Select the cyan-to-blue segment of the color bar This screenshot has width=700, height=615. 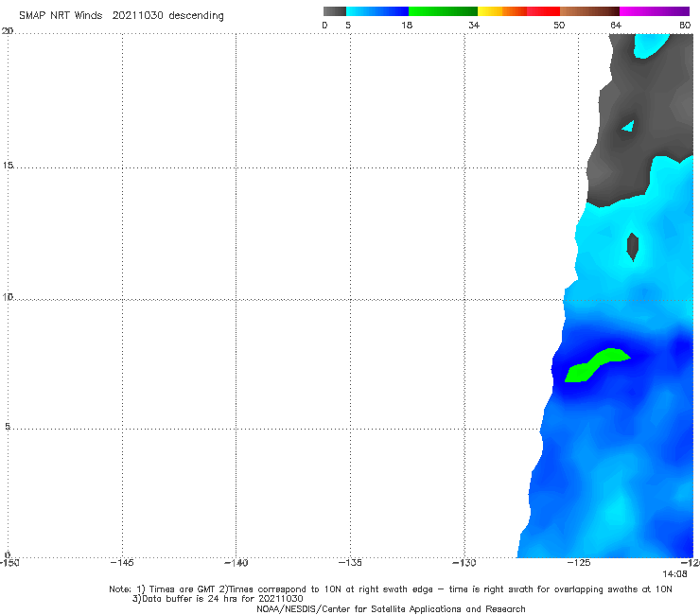tap(377, 11)
